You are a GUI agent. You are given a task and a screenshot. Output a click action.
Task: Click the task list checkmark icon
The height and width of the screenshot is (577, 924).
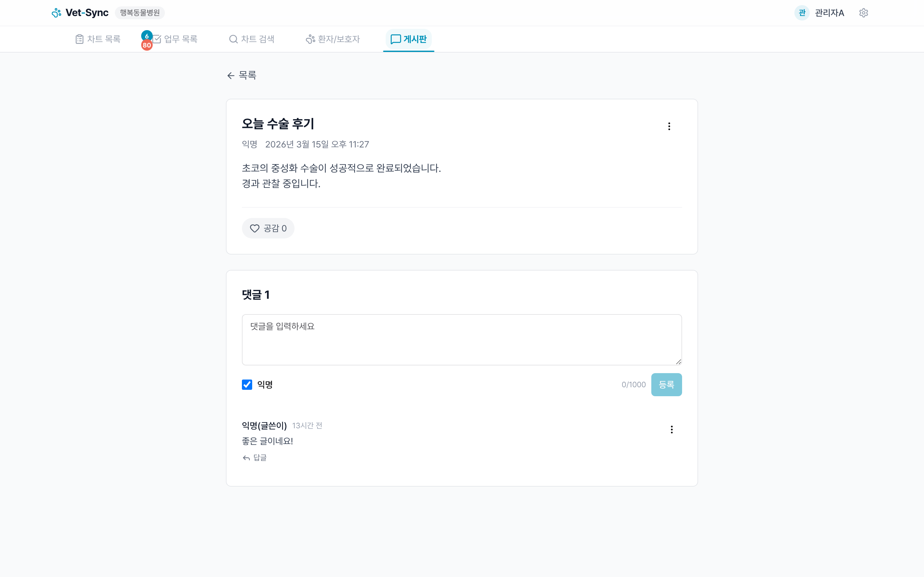click(x=158, y=38)
